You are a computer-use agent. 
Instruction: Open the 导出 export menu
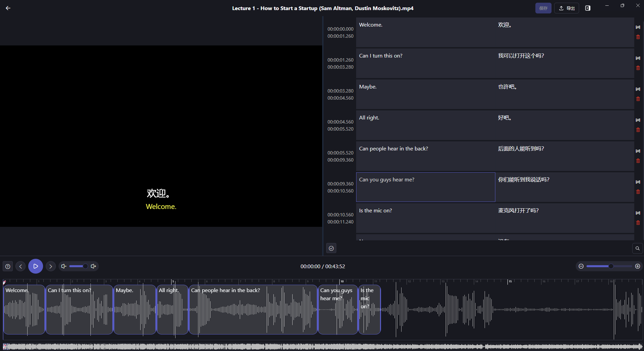pos(567,8)
